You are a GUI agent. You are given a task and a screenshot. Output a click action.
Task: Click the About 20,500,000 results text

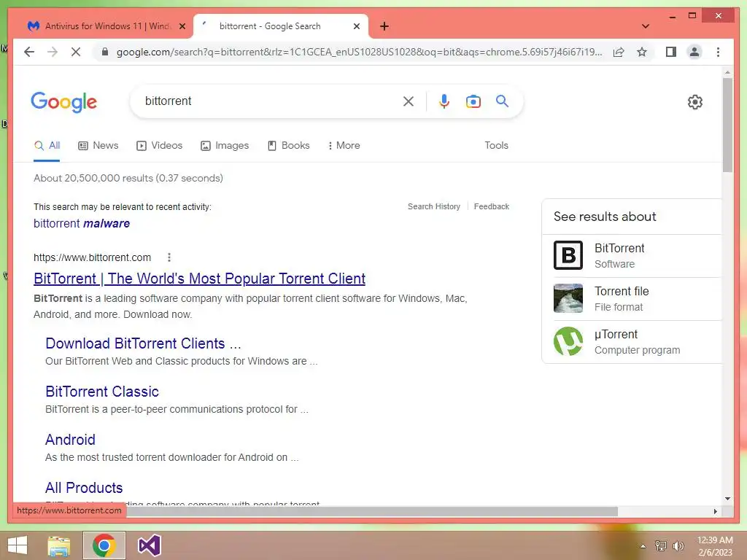pos(128,178)
